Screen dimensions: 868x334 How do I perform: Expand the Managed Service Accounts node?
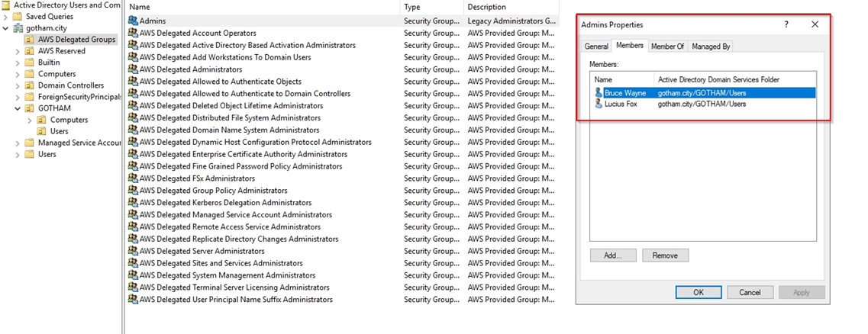(18, 143)
